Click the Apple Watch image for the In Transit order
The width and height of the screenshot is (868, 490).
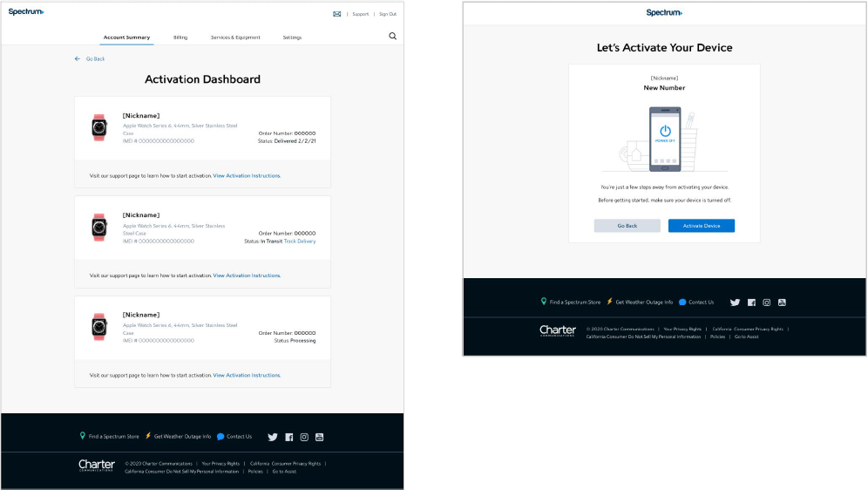pos(99,227)
